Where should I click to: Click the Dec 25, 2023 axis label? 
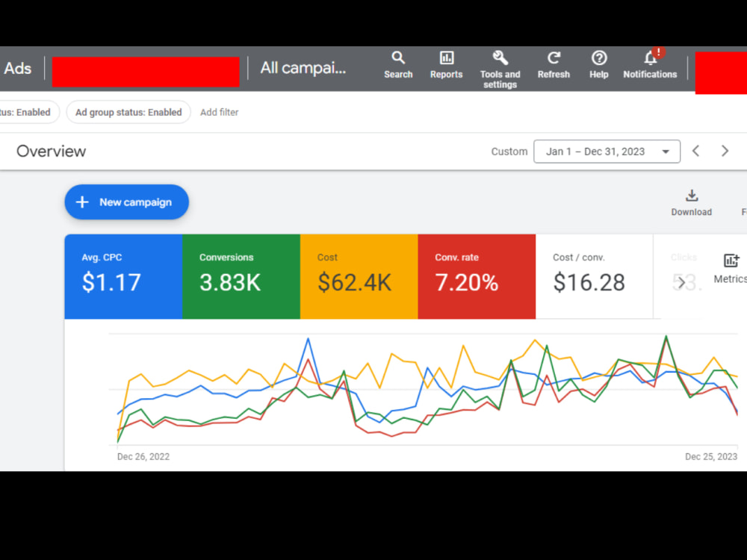pos(711,457)
